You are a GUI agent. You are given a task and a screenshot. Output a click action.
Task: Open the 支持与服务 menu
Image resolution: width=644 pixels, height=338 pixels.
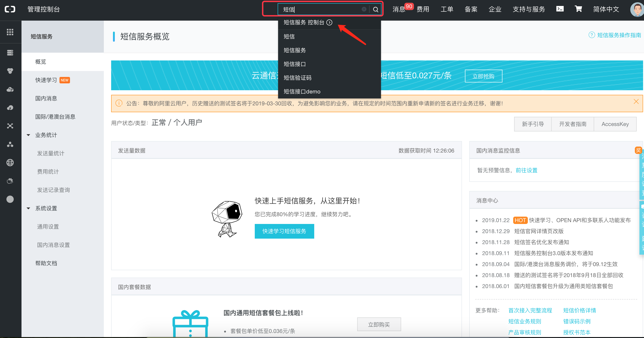click(x=529, y=9)
